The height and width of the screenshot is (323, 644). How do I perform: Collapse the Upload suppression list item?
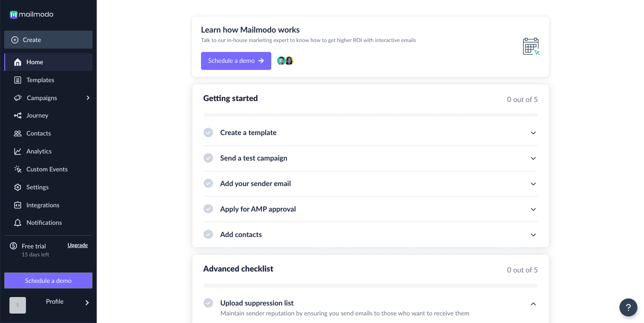533,304
